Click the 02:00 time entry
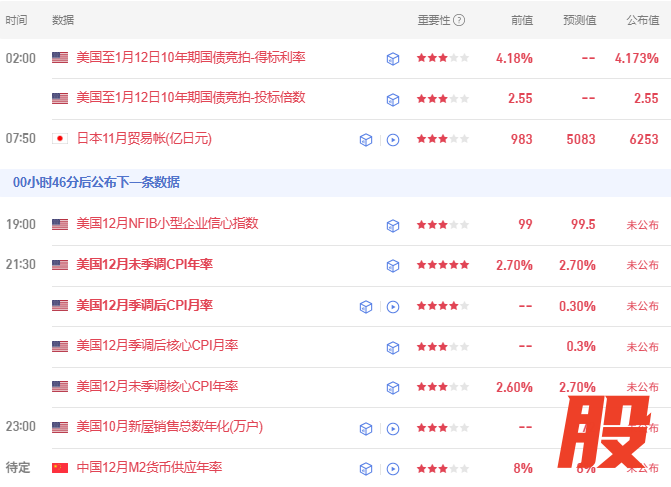The height and width of the screenshot is (487, 671). click(x=21, y=58)
